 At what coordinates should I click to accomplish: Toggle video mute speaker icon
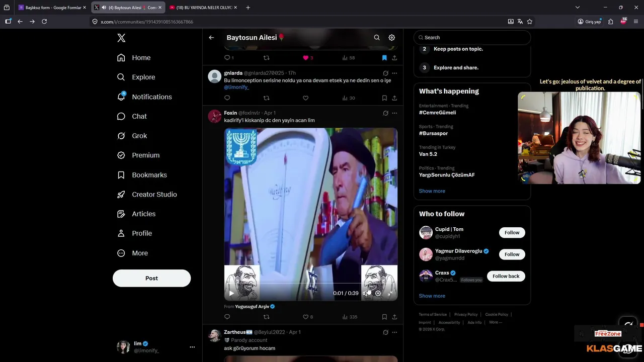pos(366,293)
